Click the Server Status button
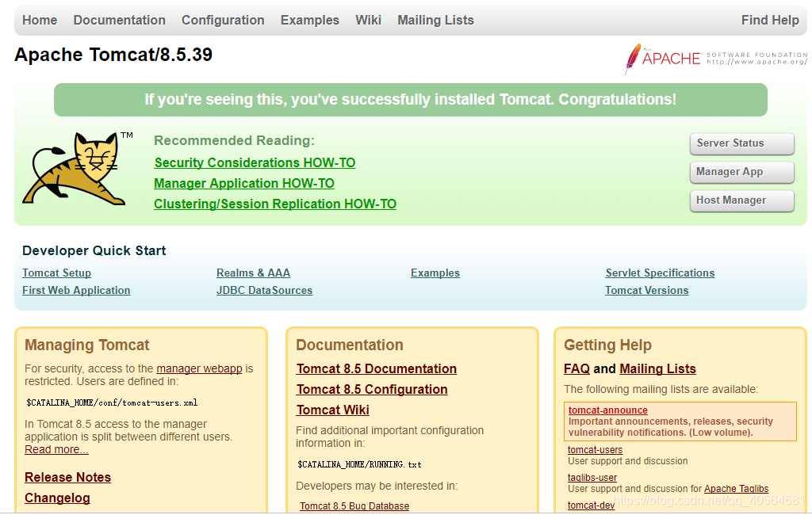The width and height of the screenshot is (812, 515). pos(741,143)
